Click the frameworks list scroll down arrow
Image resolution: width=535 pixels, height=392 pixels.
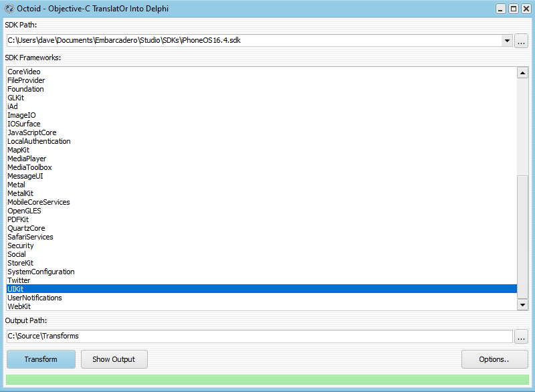[x=522, y=304]
